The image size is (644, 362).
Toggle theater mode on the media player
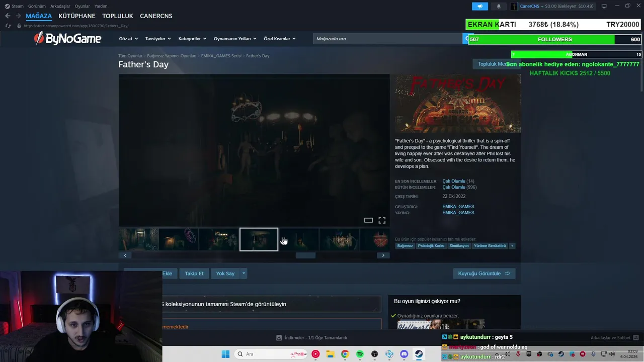(x=368, y=220)
